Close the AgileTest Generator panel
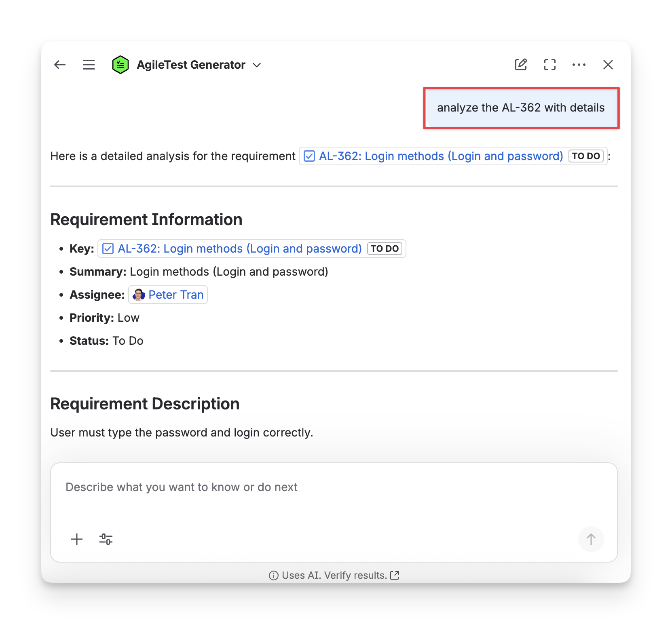Image resolution: width=672 pixels, height=624 pixels. (608, 65)
